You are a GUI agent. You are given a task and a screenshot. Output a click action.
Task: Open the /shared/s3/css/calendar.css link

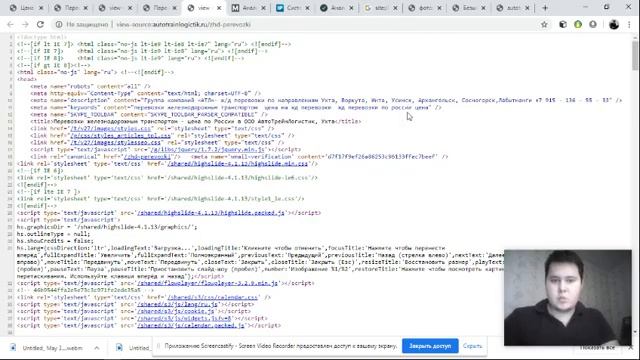pyautogui.click(x=213, y=297)
